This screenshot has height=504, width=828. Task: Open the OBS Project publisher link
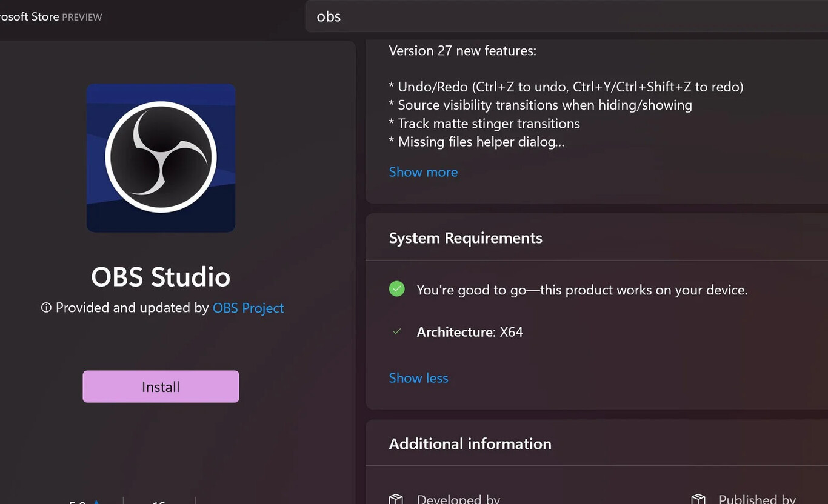coord(249,308)
